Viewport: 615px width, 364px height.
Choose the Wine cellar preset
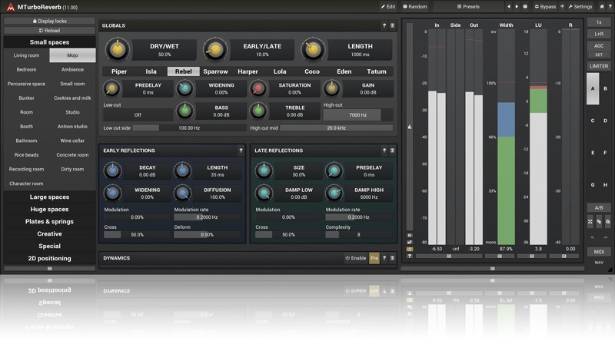[x=72, y=141]
